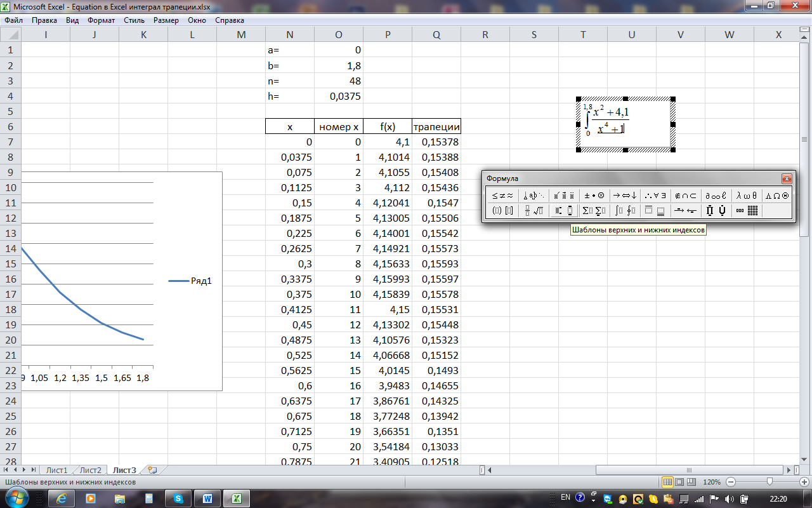Viewport: 812px width, 508px height.
Task: Open the Окно menu
Action: click(x=197, y=20)
